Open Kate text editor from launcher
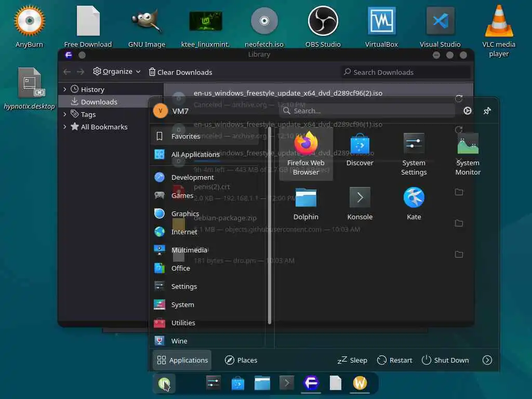532x399 pixels. 414,204
